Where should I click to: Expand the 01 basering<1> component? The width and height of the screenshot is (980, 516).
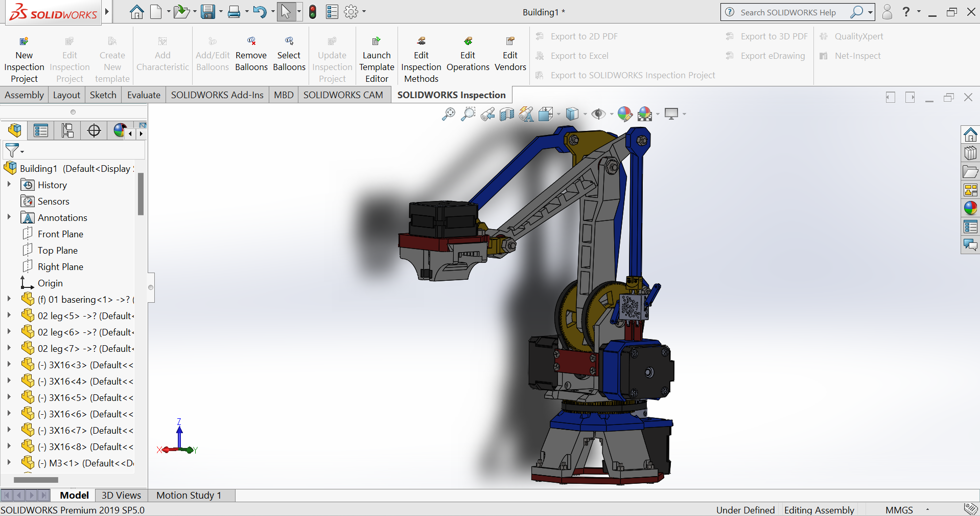(x=9, y=299)
